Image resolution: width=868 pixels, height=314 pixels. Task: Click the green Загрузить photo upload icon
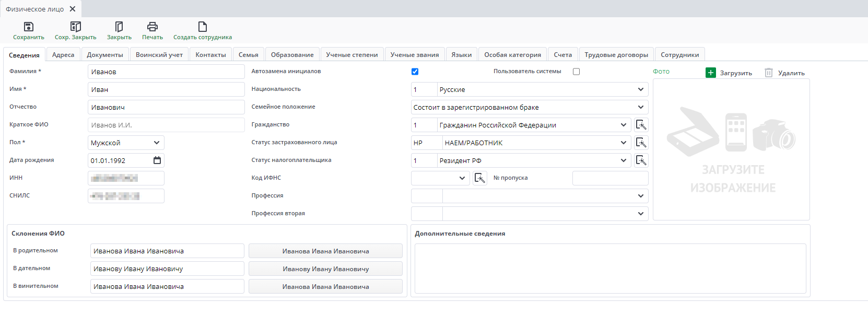710,73
